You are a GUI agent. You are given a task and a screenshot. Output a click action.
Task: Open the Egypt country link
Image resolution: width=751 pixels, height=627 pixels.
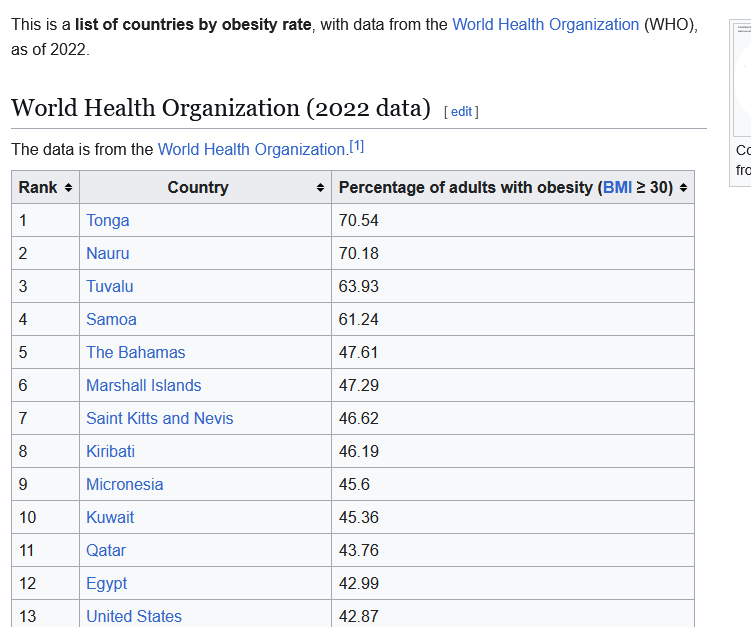pos(106,584)
